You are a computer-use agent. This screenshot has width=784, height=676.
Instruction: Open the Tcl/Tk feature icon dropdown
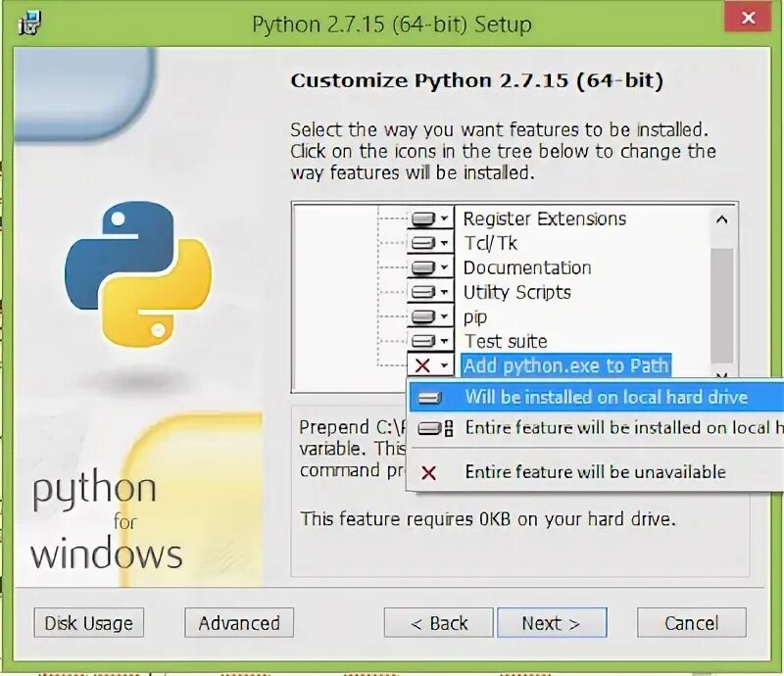tap(430, 243)
